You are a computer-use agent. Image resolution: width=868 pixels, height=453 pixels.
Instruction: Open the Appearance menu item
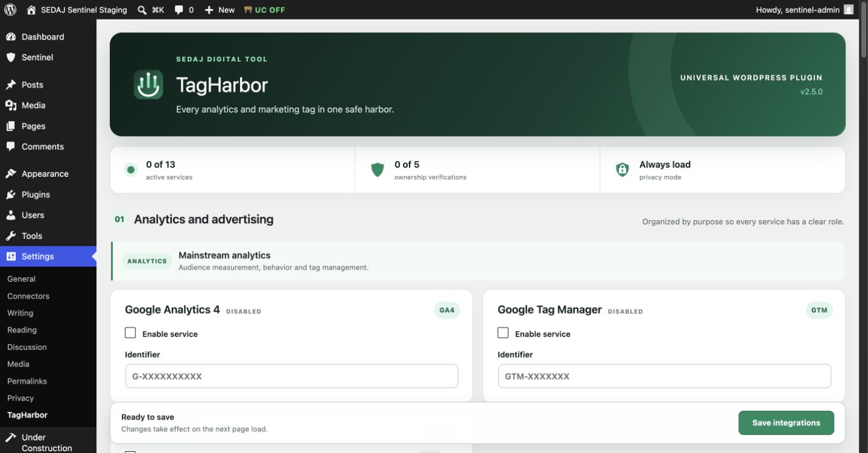click(48, 174)
